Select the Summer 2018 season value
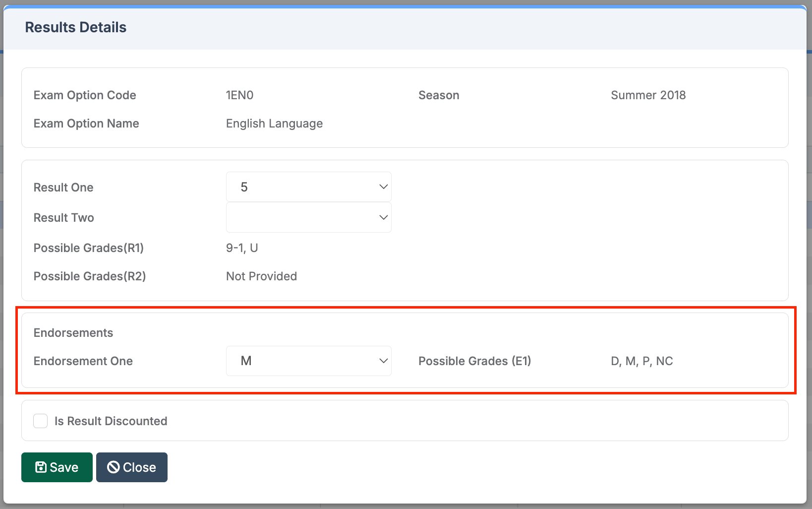Image resolution: width=812 pixels, height=509 pixels. 648,95
